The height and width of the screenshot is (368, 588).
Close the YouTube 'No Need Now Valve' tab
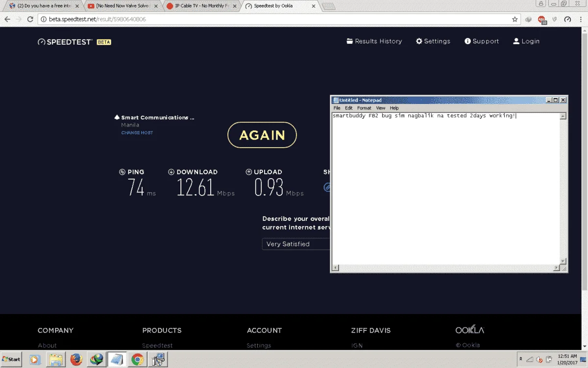(x=156, y=6)
